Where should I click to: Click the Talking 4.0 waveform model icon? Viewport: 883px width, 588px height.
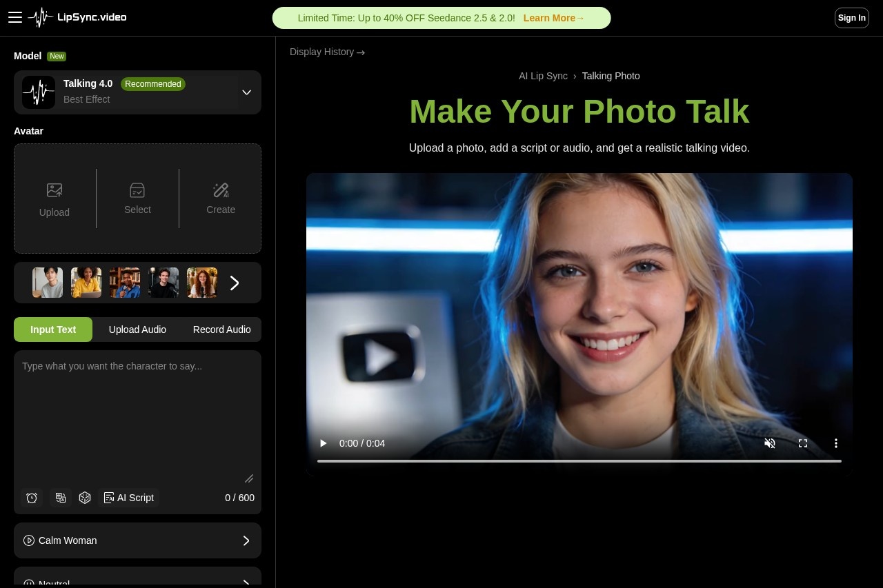coord(39,92)
